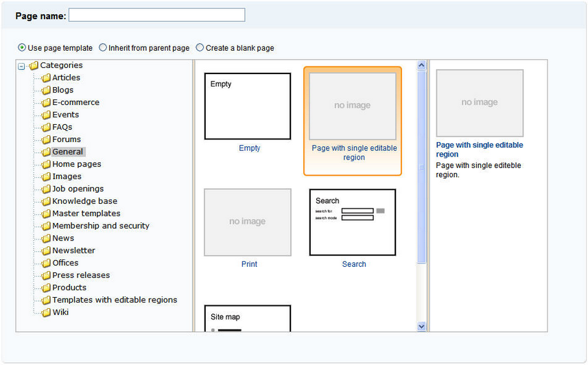
Task: Open the Press releases category label
Action: pyautogui.click(x=81, y=276)
